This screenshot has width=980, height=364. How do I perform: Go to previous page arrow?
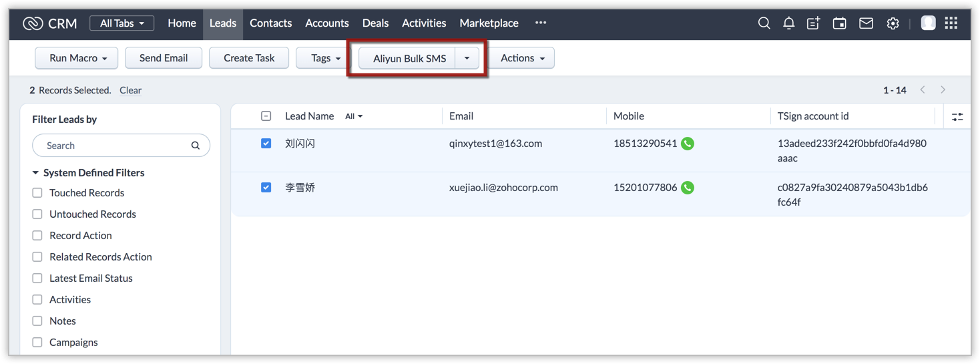(x=923, y=90)
